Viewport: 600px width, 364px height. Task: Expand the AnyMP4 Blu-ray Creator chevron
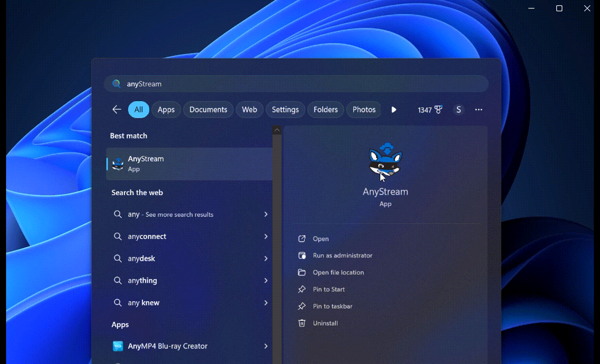click(x=266, y=346)
